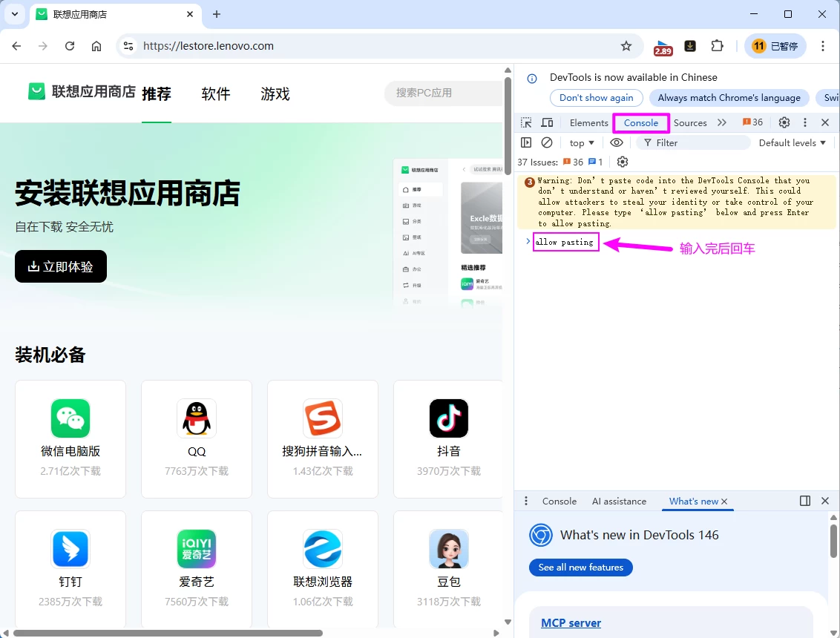Open the AI assistance drawer tab
This screenshot has height=638, width=840.
click(x=619, y=501)
